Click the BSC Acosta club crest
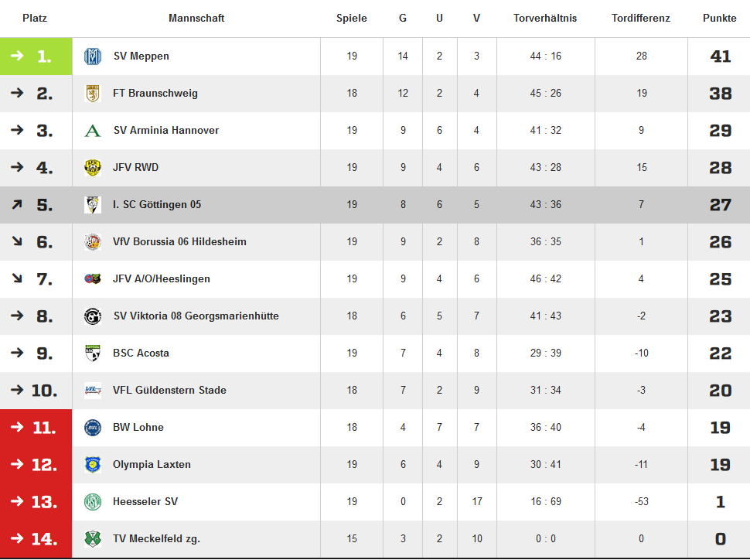The width and height of the screenshot is (750, 560). click(x=93, y=353)
